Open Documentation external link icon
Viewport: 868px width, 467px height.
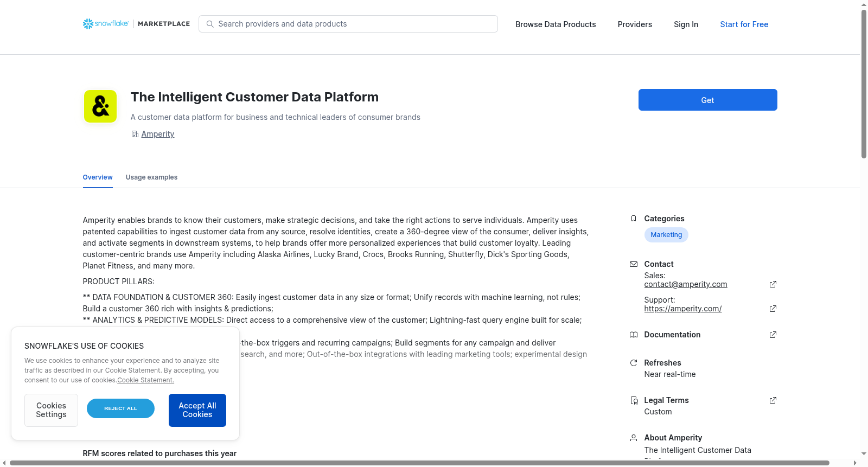point(773,335)
